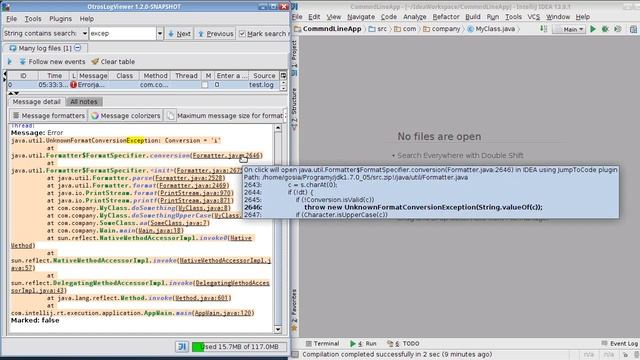Image resolution: width=640 pixels, height=360 pixels.
Task: Click the copy icon beside Maximum message size
Action: (170, 116)
